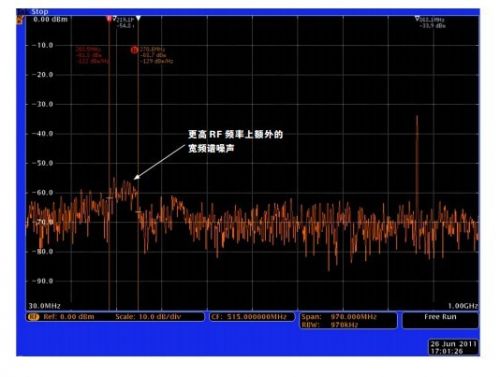This screenshot has width=500, height=377.
Task: Select the RBW 970kHz readout
Action: pos(330,324)
